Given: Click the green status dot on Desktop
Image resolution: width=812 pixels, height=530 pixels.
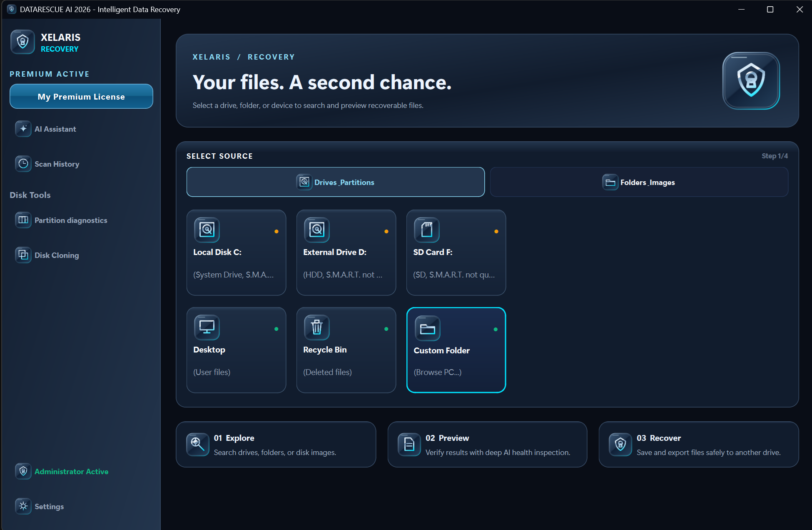Looking at the screenshot, I should [276, 329].
